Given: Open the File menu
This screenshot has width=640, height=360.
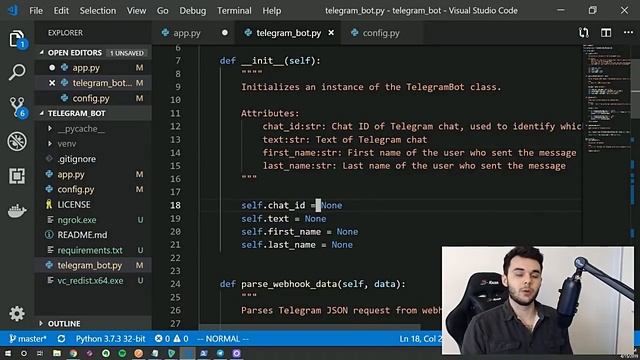Looking at the screenshot, I should tap(36, 11).
